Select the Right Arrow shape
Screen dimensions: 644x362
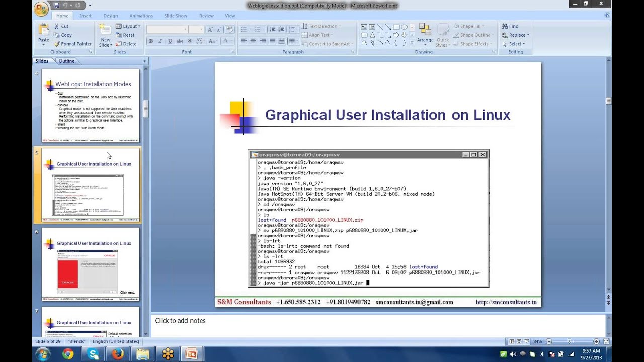click(x=396, y=35)
